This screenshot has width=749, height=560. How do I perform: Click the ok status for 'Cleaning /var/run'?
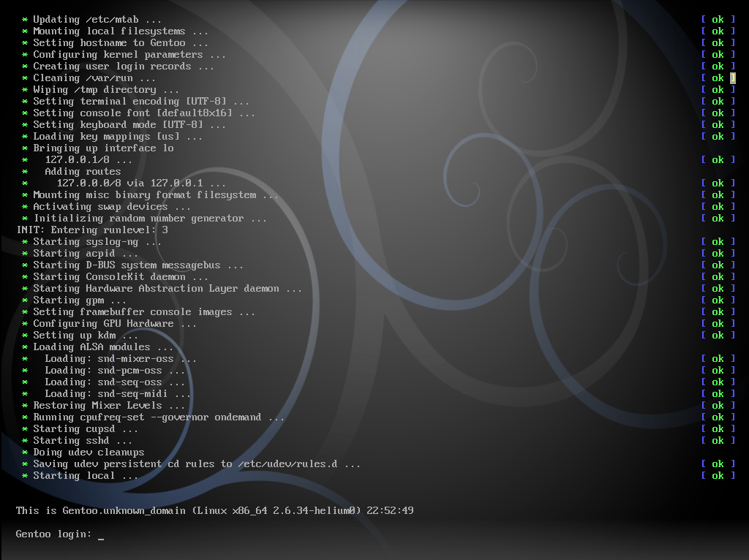pos(718,78)
